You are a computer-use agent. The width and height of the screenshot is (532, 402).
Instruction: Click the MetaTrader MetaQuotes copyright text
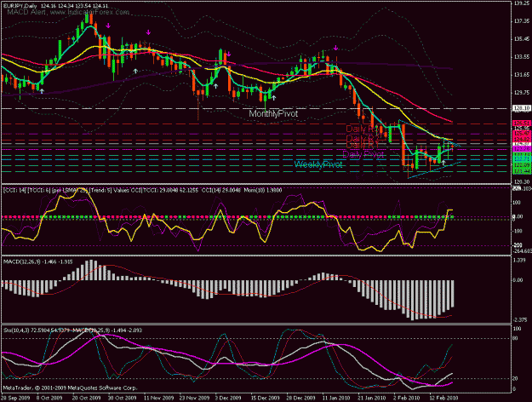(70, 388)
